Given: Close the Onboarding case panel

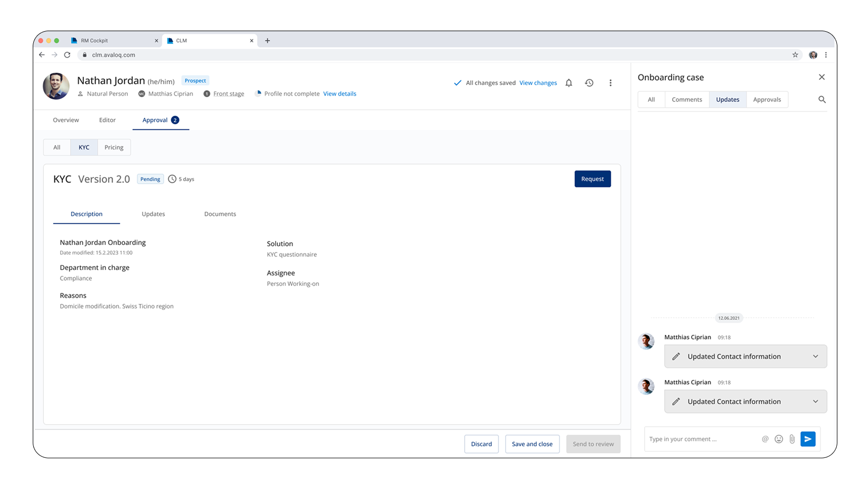Looking at the screenshot, I should click(x=822, y=77).
